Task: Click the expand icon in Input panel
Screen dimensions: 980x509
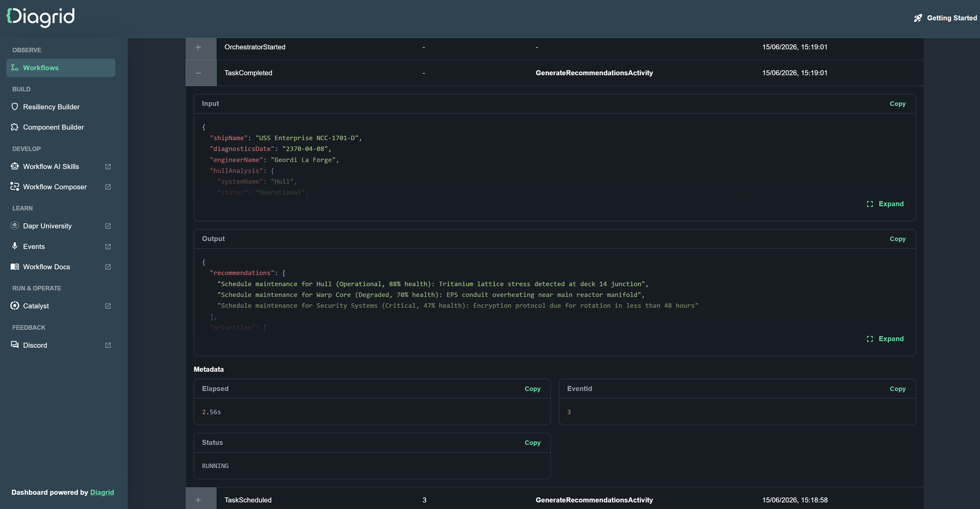Action: click(870, 204)
